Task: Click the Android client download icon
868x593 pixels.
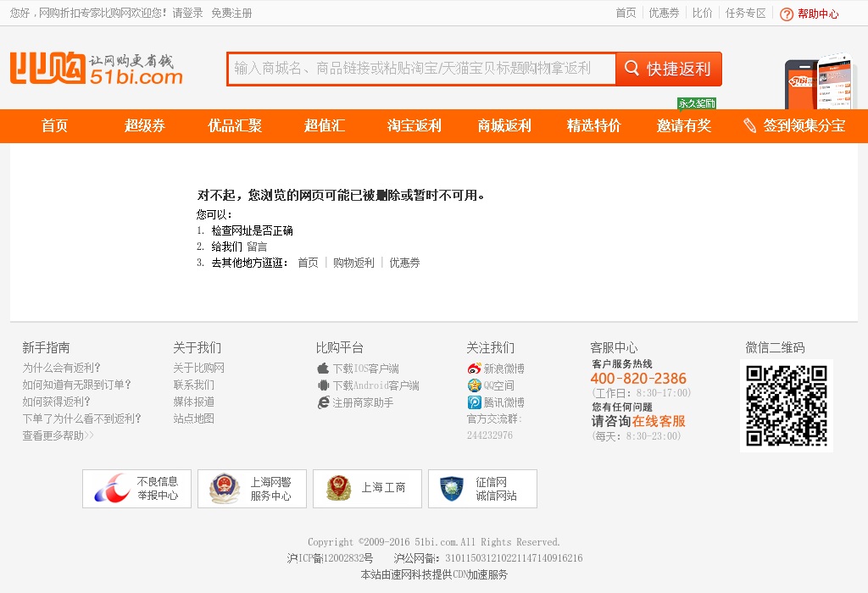Action: pos(323,385)
